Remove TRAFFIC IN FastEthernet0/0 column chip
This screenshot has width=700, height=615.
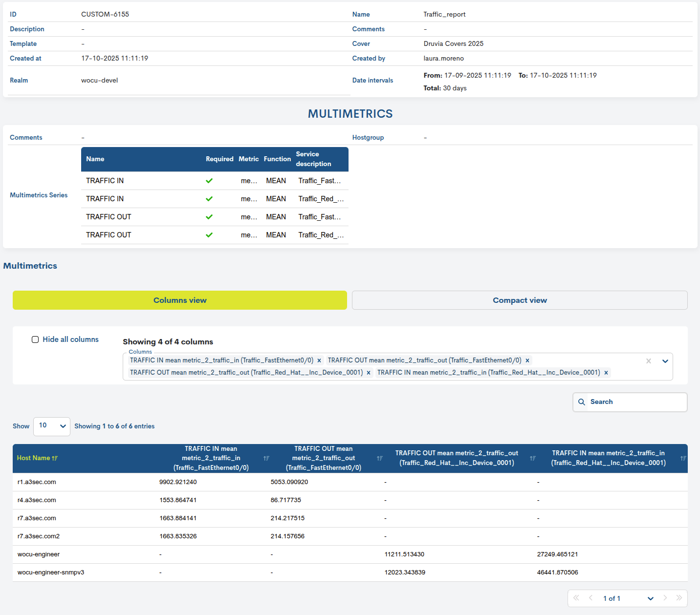(319, 361)
